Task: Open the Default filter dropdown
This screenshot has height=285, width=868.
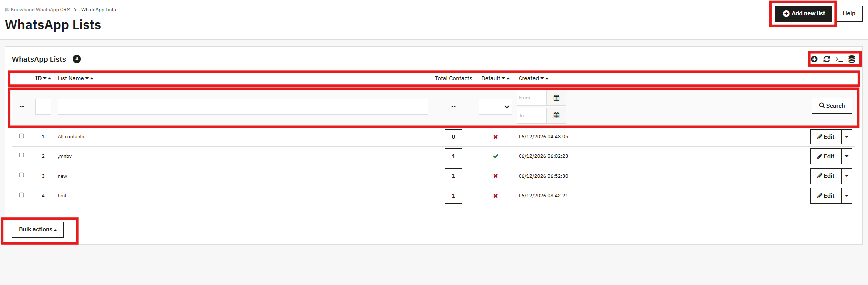Action: click(x=495, y=107)
